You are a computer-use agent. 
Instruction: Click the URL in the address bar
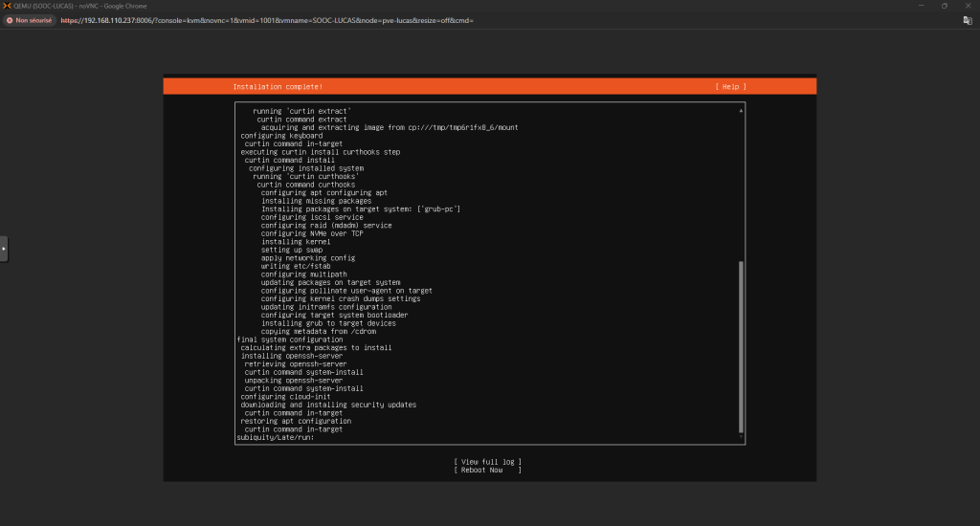point(268,20)
